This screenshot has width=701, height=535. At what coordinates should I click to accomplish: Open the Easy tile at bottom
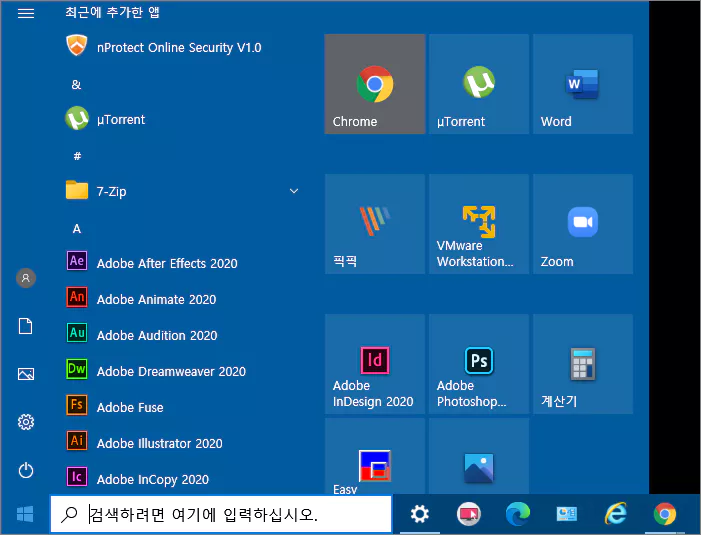(x=375, y=456)
